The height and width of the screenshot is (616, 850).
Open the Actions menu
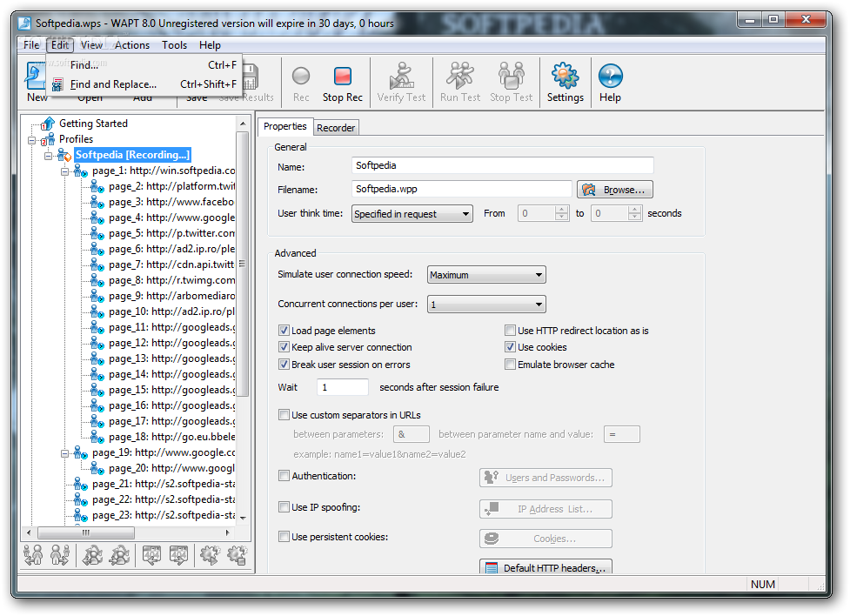pos(131,45)
